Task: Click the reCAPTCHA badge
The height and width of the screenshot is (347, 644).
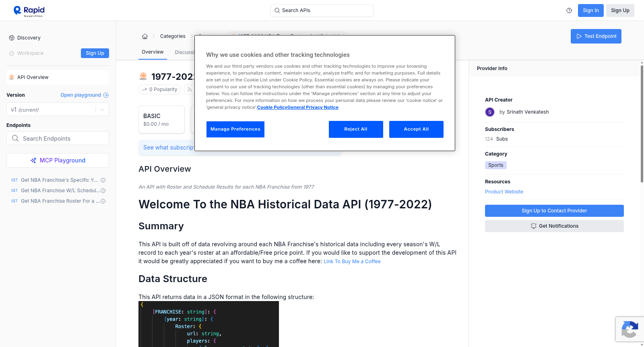Action: click(x=630, y=329)
